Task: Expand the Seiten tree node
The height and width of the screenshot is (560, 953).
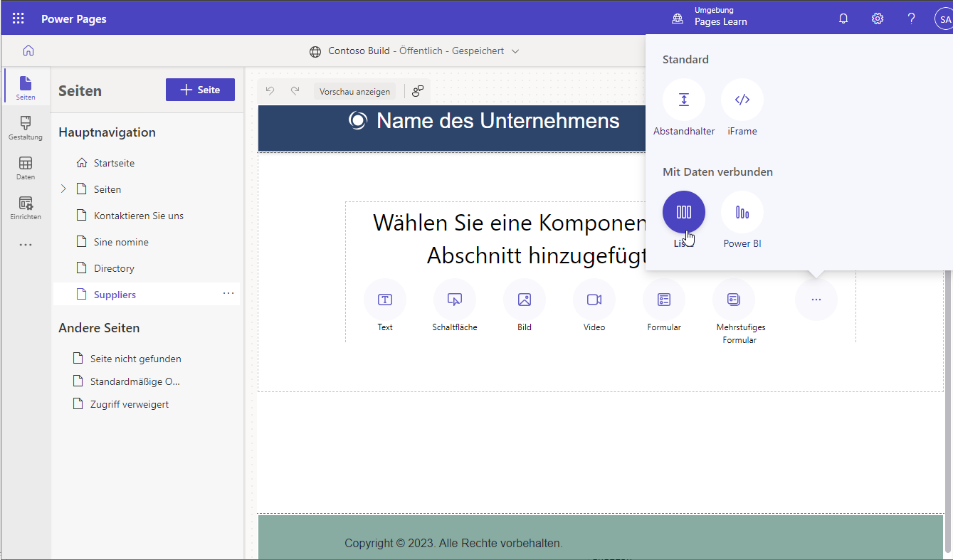Action: pos(63,189)
